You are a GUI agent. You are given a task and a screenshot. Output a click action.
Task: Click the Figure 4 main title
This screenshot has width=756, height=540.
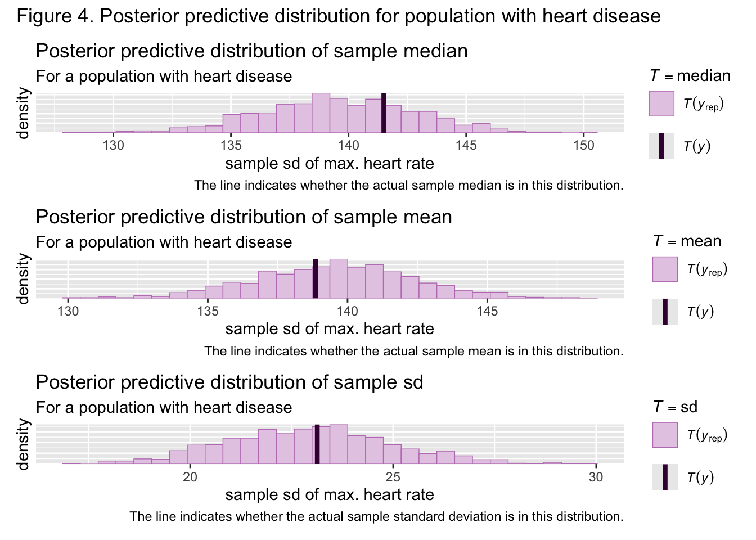click(x=339, y=16)
